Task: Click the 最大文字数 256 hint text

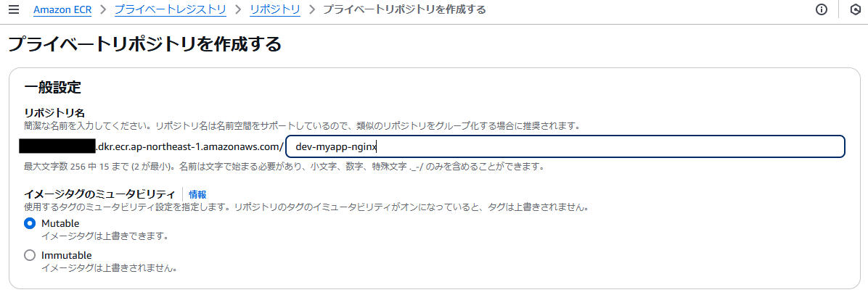Action: tap(284, 166)
